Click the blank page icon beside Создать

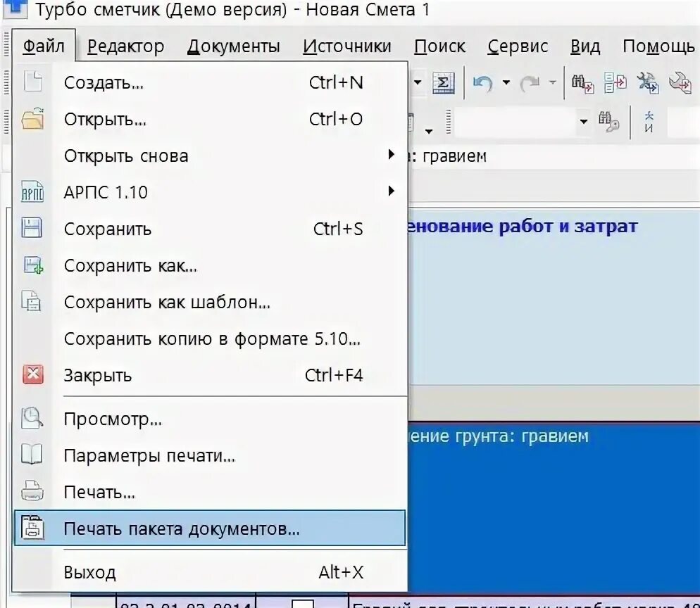click(32, 82)
